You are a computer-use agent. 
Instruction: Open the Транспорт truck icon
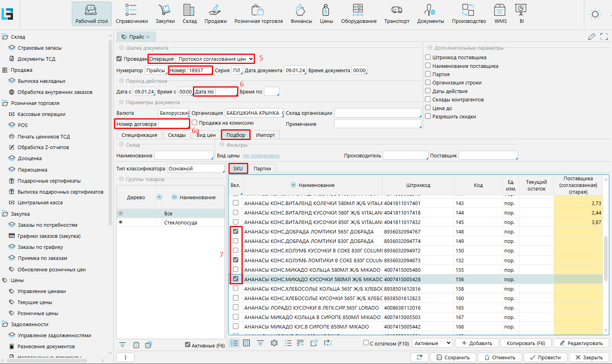(397, 14)
